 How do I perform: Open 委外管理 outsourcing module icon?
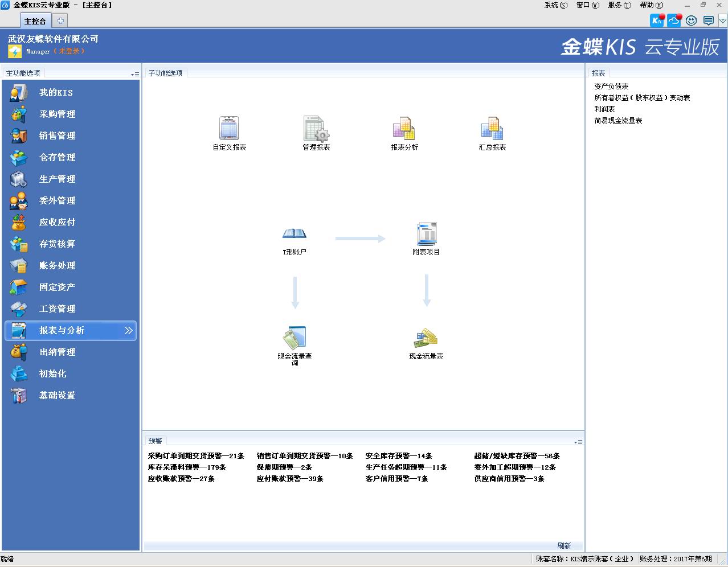tap(19, 201)
